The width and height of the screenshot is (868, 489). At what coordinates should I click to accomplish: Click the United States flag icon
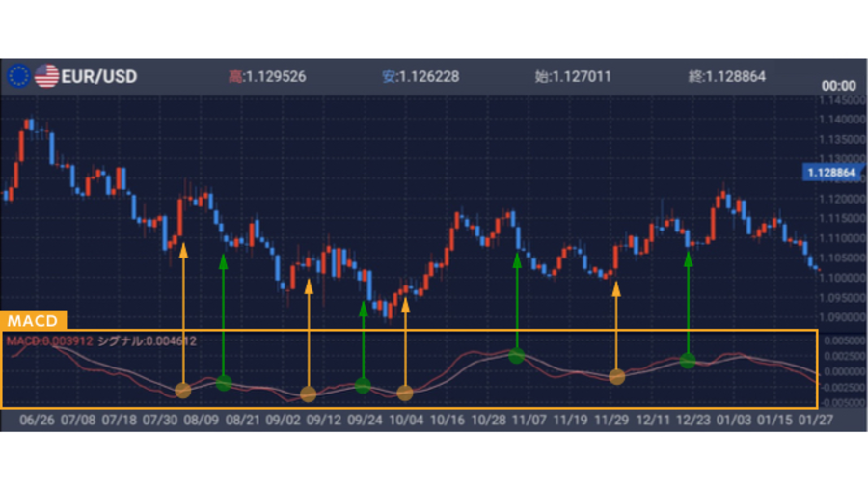45,76
